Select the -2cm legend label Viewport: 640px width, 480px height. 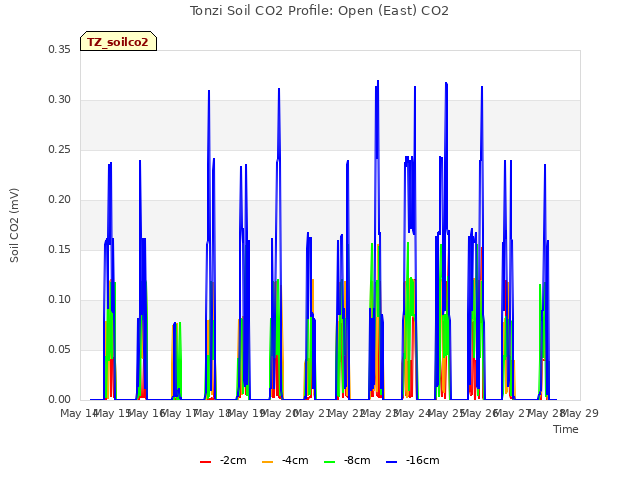[x=233, y=460]
